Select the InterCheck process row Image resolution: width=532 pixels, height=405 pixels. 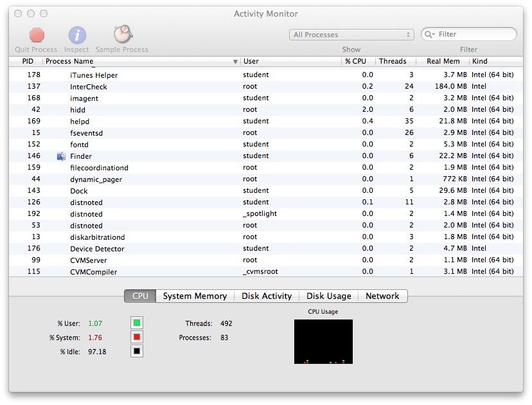(266, 87)
